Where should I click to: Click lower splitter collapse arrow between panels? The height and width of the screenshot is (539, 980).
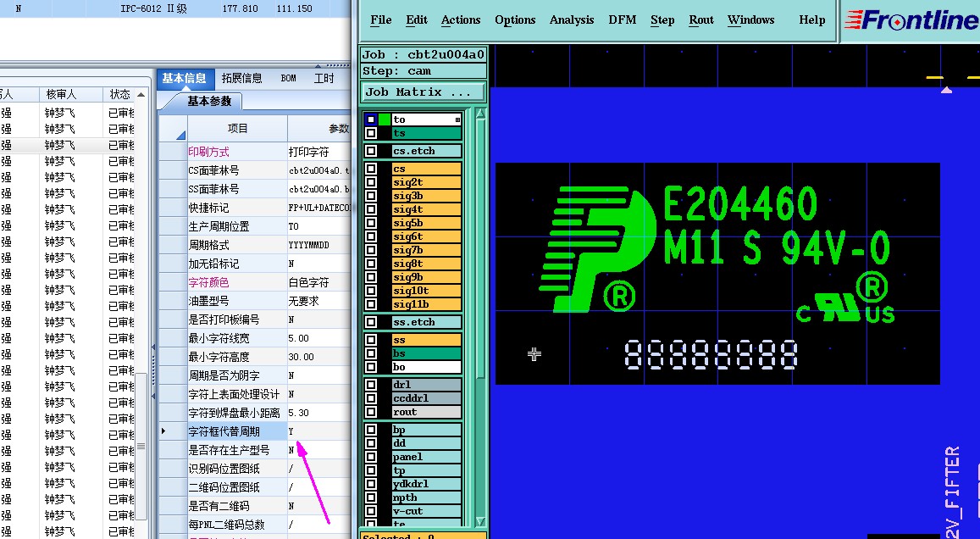tap(153, 397)
